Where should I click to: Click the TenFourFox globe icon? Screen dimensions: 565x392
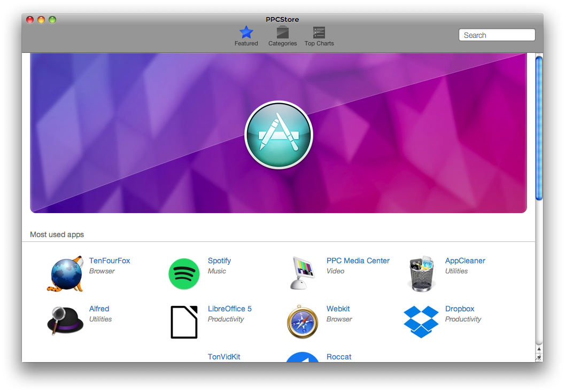click(x=65, y=274)
